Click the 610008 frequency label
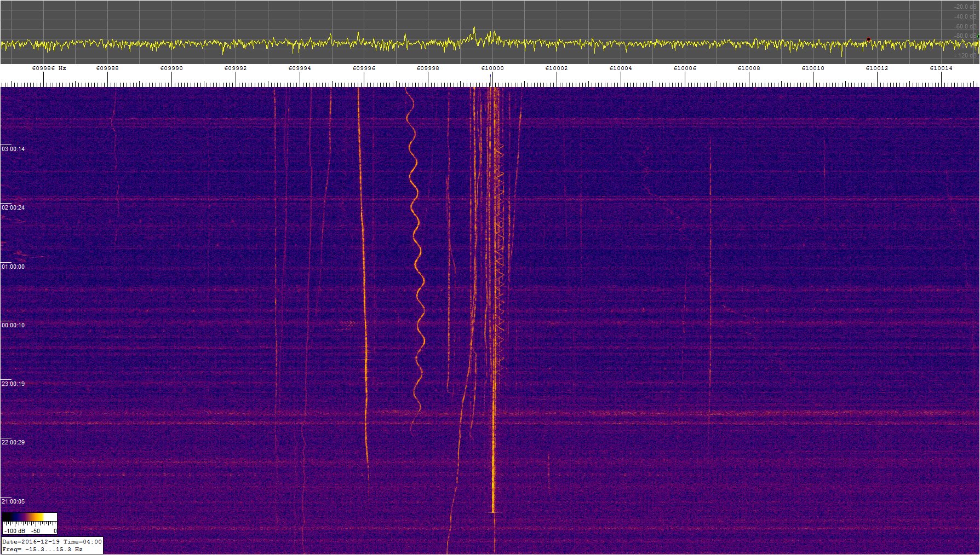 [749, 68]
